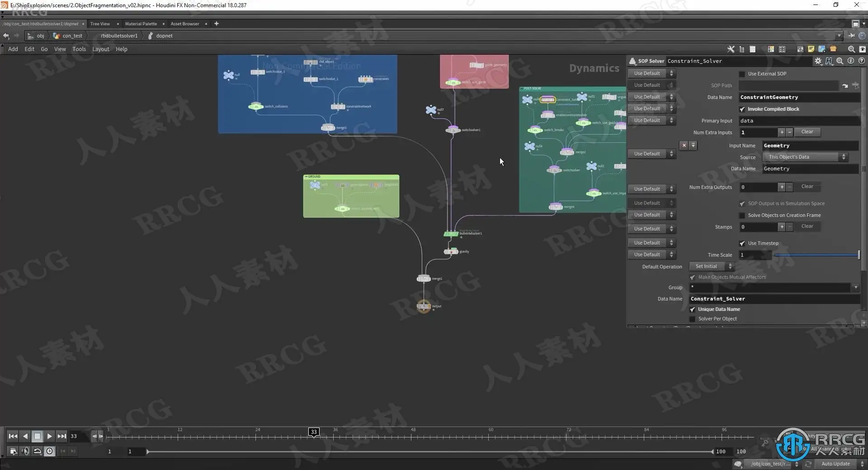Open 'Use Default' dropdown beside Invoke Compiled Block
The width and height of the screenshot is (868, 470).
[x=651, y=108]
